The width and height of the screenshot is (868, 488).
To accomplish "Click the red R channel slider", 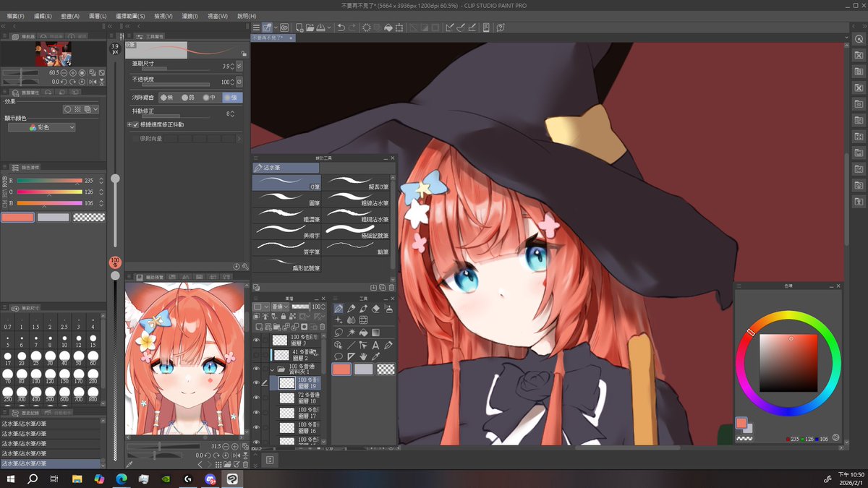I will pos(50,181).
